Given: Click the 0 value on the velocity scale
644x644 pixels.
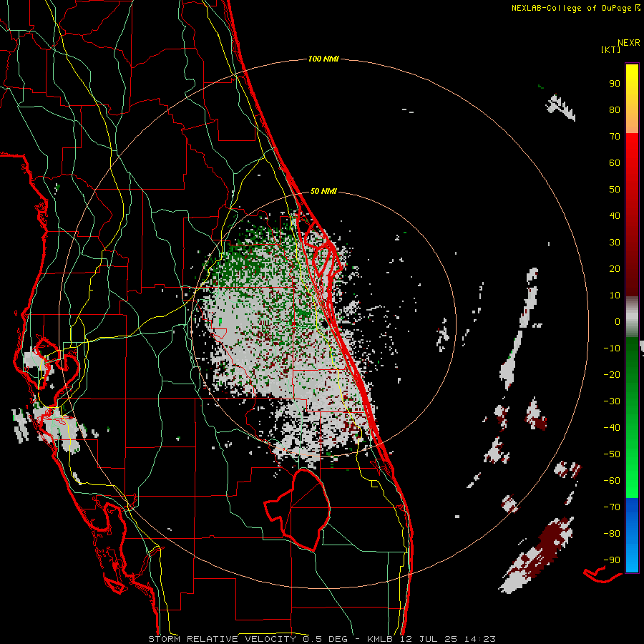Looking at the screenshot, I should point(618,322).
